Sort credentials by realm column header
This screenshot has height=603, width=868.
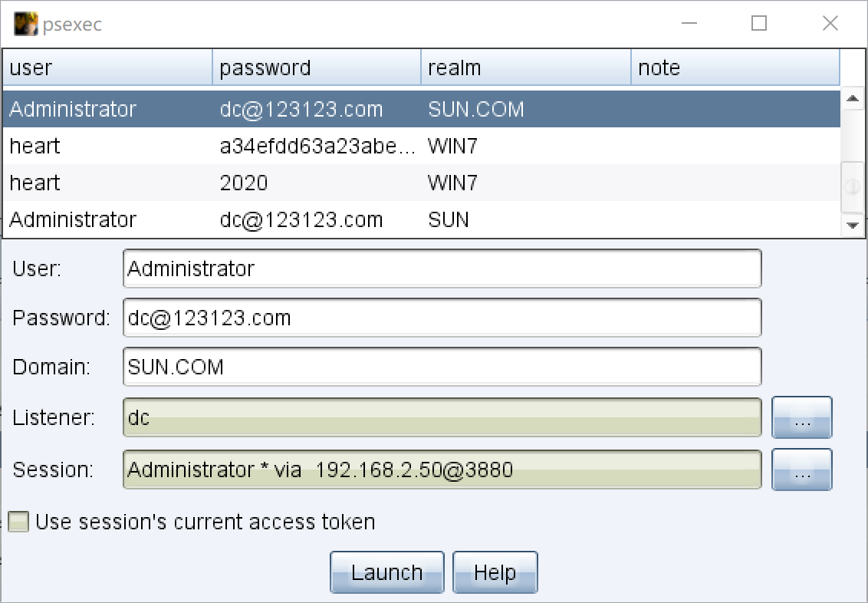point(526,68)
